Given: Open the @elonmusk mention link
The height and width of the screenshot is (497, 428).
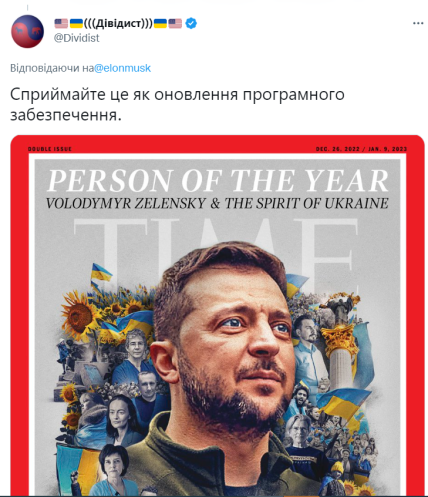Looking at the screenshot, I should coord(122,68).
